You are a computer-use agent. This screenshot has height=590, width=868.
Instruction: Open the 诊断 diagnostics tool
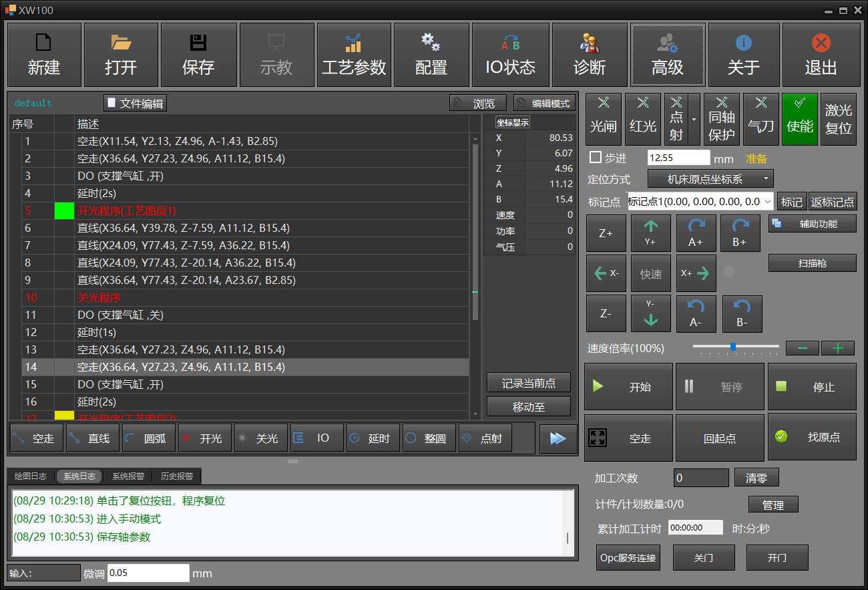coord(590,55)
